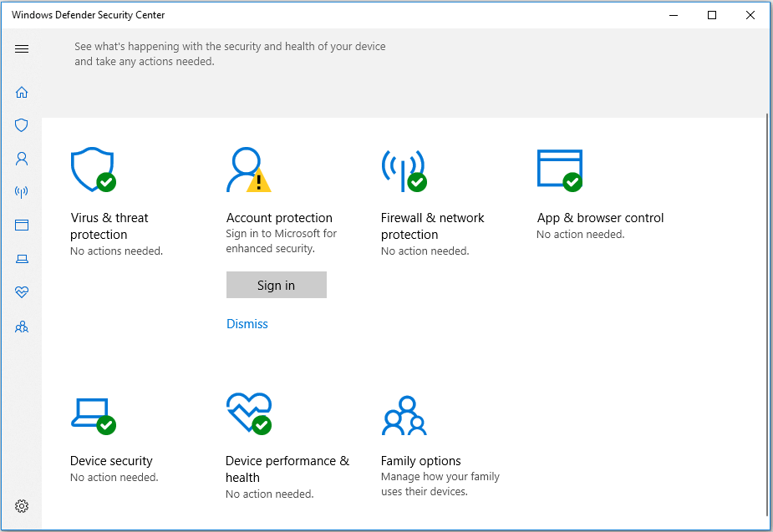Open the sidebar person icon for account protection
The height and width of the screenshot is (532, 773).
click(x=22, y=159)
